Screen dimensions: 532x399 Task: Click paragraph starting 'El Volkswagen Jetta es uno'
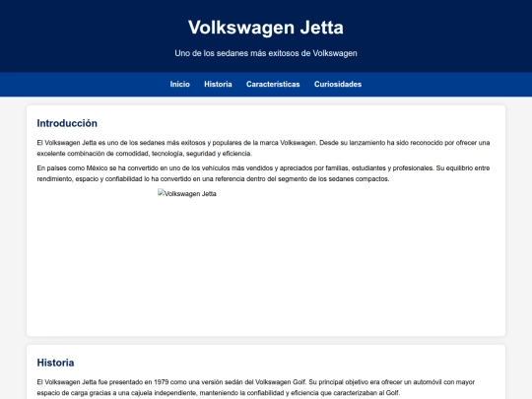point(263,148)
